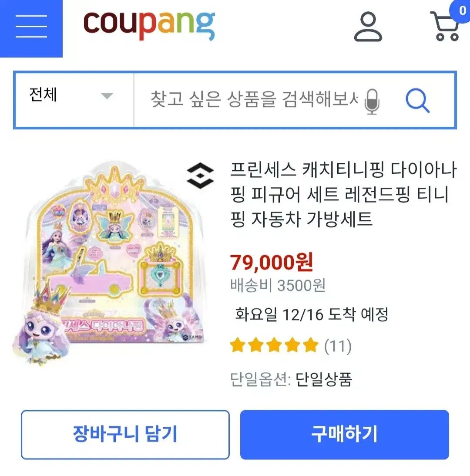Image resolution: width=470 pixels, height=476 pixels.
Task: Open the user account profile icon
Action: [x=368, y=27]
